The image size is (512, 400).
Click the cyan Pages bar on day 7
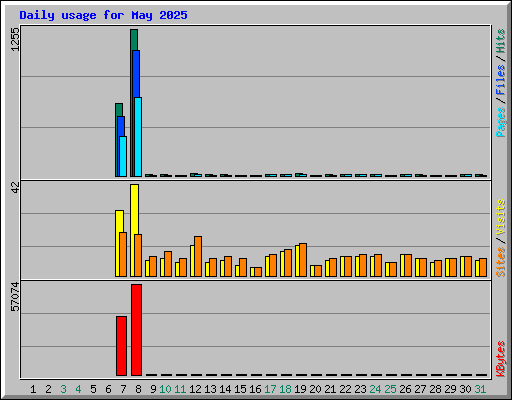coord(123,156)
